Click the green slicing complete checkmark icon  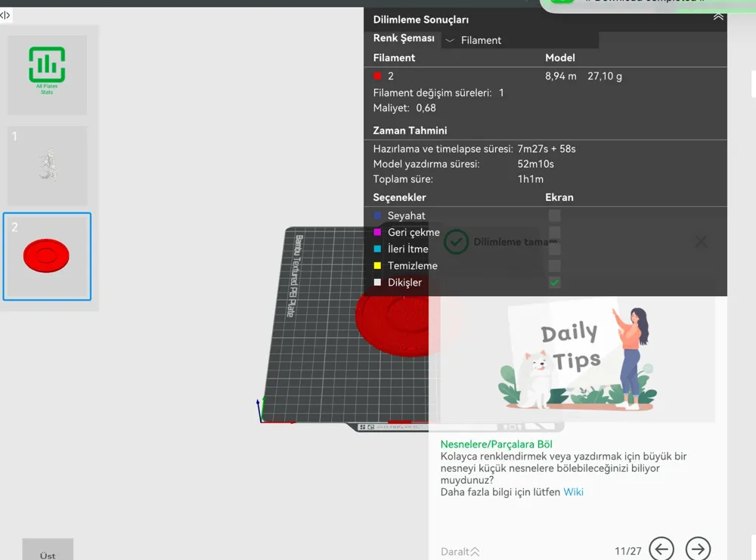coord(456,242)
